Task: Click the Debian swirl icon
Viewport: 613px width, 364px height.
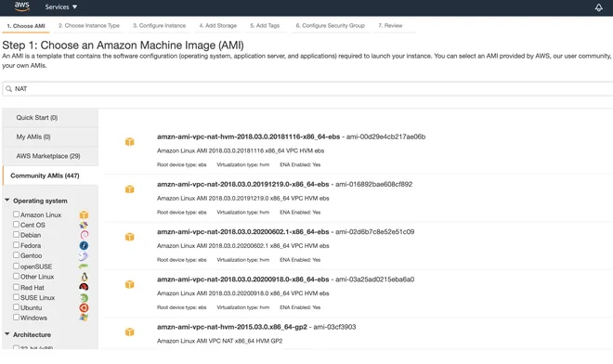Action: (84, 235)
